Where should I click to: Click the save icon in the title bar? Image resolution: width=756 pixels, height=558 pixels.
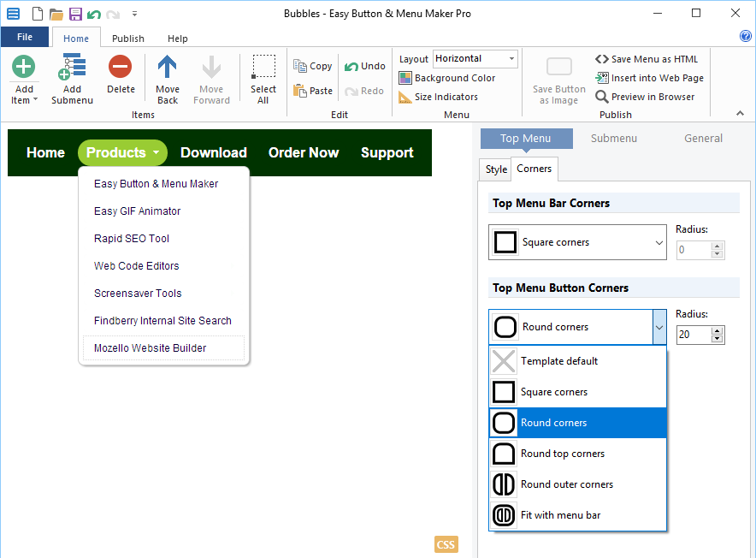pos(75,14)
